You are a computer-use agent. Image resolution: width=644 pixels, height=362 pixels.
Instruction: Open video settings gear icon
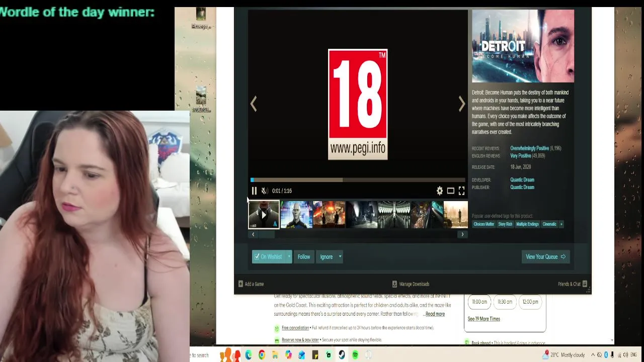(440, 191)
